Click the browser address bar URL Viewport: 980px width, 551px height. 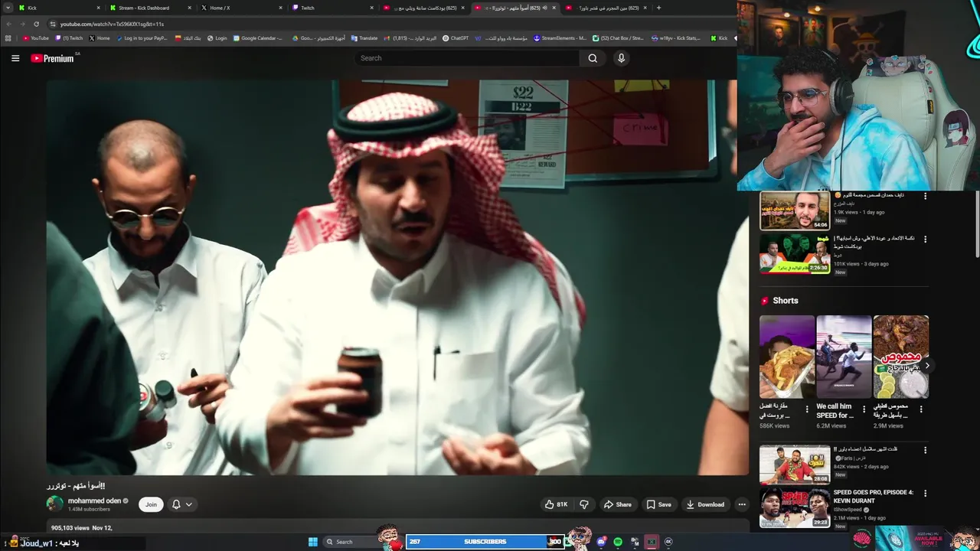(112, 24)
